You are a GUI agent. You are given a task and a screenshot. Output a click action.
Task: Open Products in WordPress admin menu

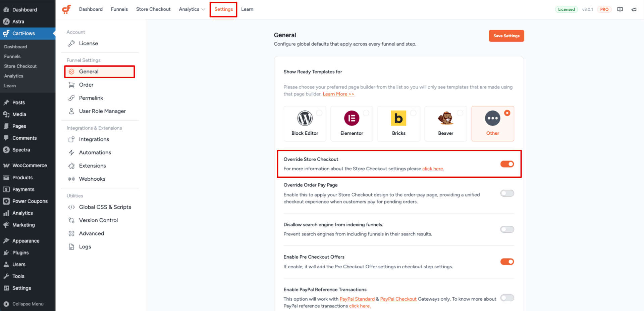[x=28, y=178]
